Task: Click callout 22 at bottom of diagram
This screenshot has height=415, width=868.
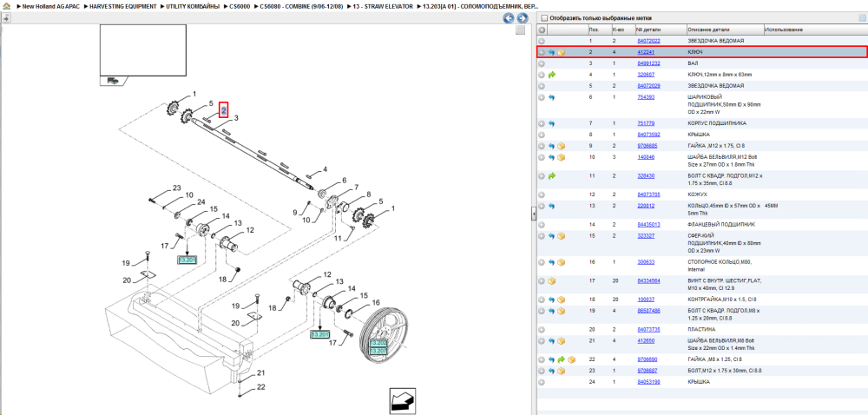Action: pyautogui.click(x=260, y=386)
